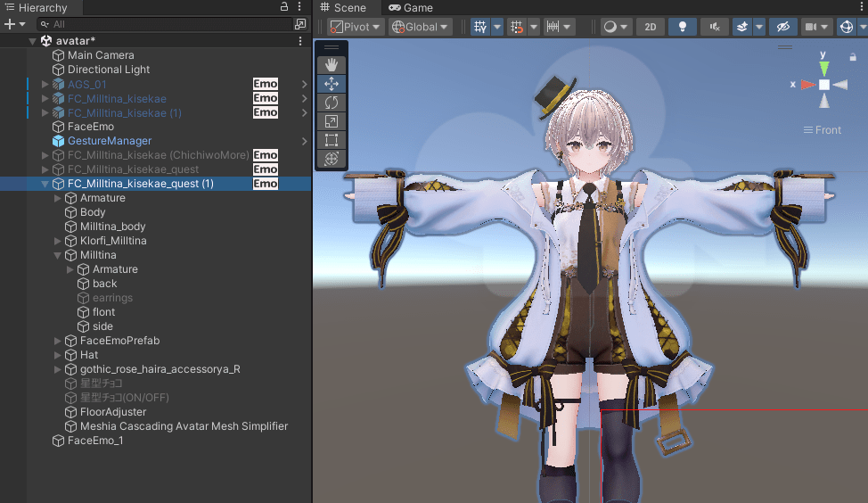Switch to the Game tab
Viewport: 868px width, 503px height.
[x=411, y=7]
